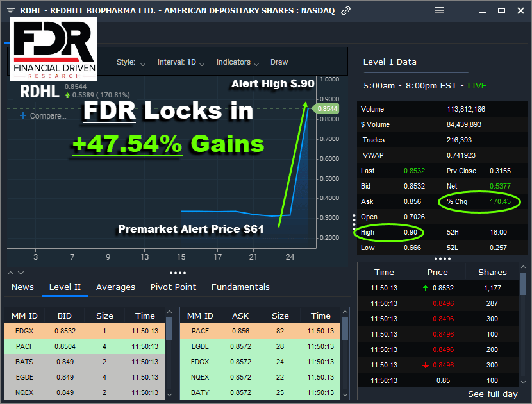Image resolution: width=532 pixels, height=404 pixels.
Task: Open the Indicators dropdown
Action: [x=238, y=62]
